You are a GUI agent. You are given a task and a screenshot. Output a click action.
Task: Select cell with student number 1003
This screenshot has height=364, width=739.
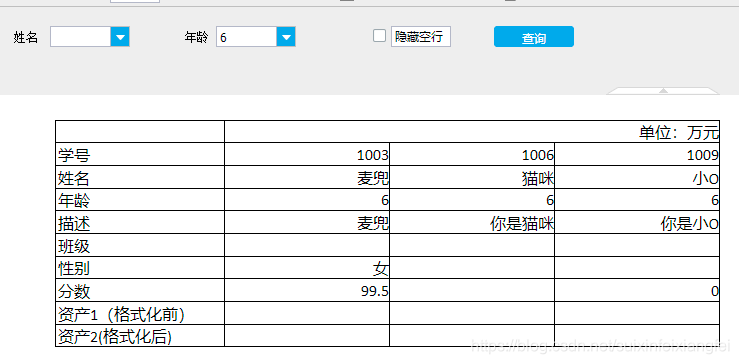coord(307,154)
